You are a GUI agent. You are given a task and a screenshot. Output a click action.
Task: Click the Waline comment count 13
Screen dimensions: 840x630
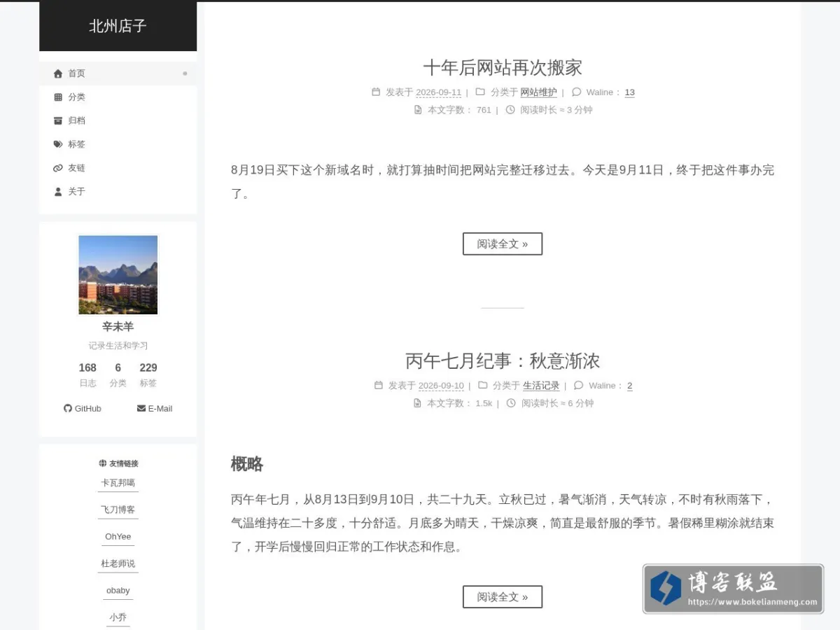630,92
